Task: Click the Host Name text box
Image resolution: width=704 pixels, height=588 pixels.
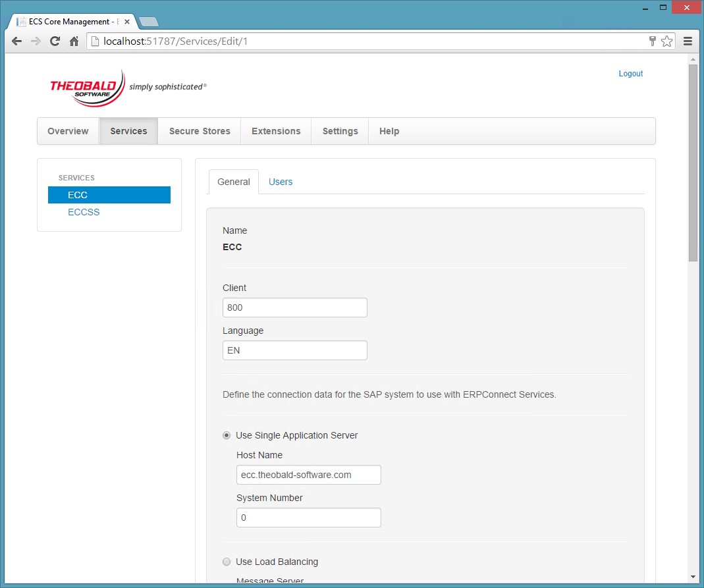Action: [x=308, y=475]
